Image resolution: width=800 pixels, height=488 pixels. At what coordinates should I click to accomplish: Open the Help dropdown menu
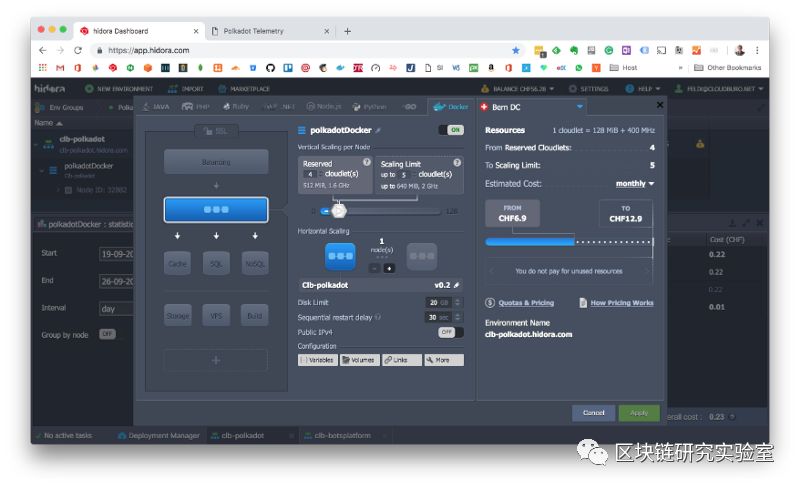[642, 89]
